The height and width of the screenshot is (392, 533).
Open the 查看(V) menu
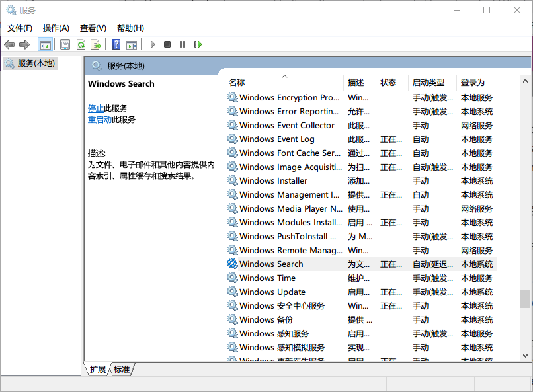click(x=93, y=28)
